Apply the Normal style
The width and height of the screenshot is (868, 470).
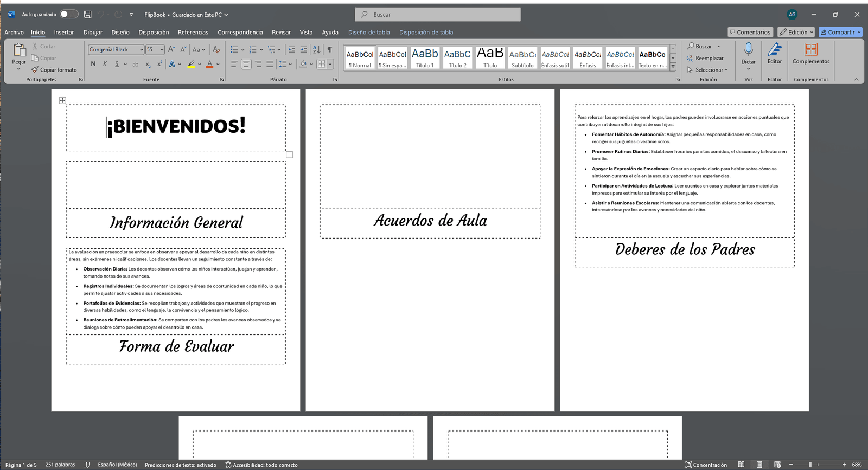click(360, 57)
